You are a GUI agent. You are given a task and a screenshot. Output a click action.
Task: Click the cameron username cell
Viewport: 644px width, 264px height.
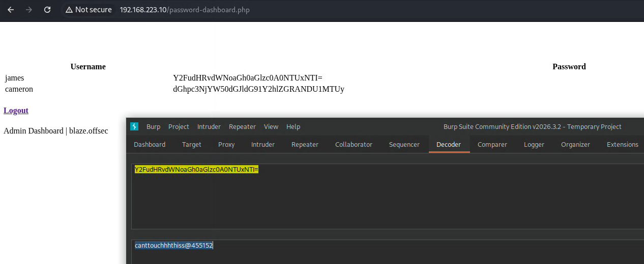[19, 89]
